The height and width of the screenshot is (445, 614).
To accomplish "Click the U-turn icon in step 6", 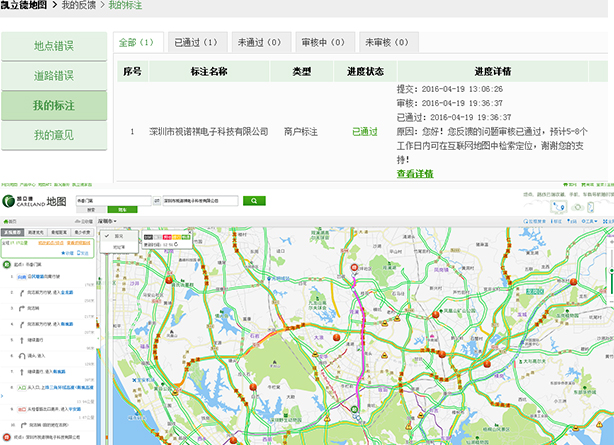I will 22,356.
